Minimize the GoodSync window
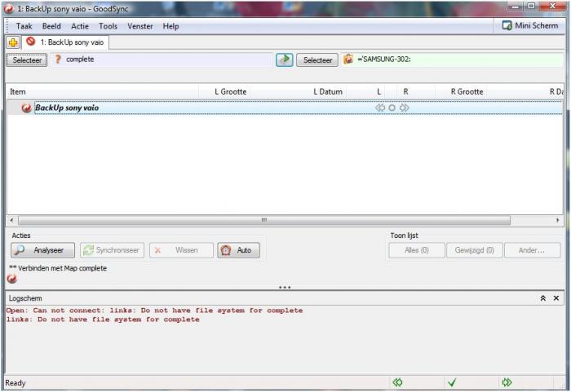 [x=516, y=7]
